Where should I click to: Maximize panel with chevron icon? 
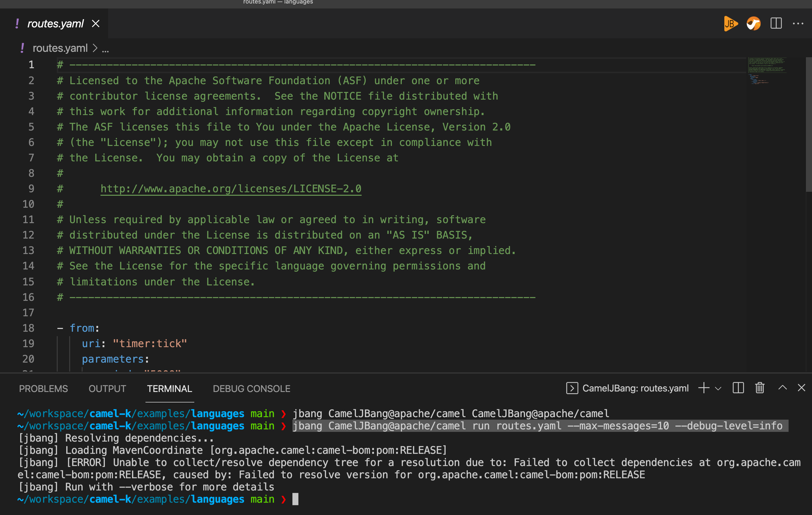pos(783,387)
